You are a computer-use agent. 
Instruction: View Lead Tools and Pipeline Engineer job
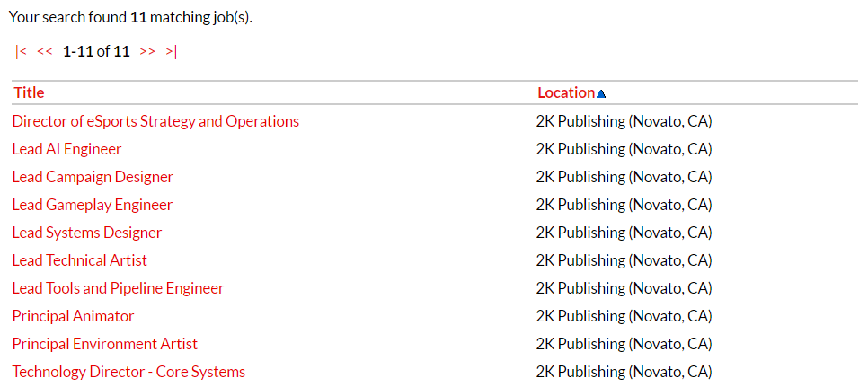(x=118, y=288)
